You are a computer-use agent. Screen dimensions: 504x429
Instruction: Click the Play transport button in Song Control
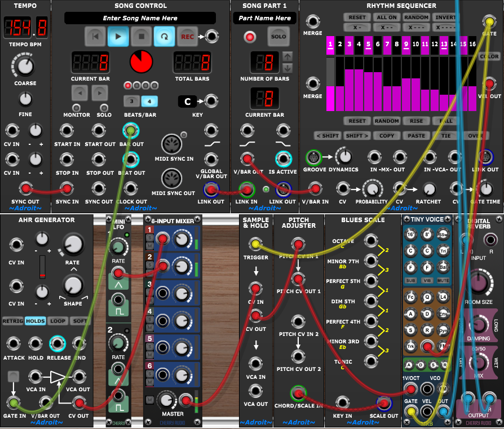point(118,37)
